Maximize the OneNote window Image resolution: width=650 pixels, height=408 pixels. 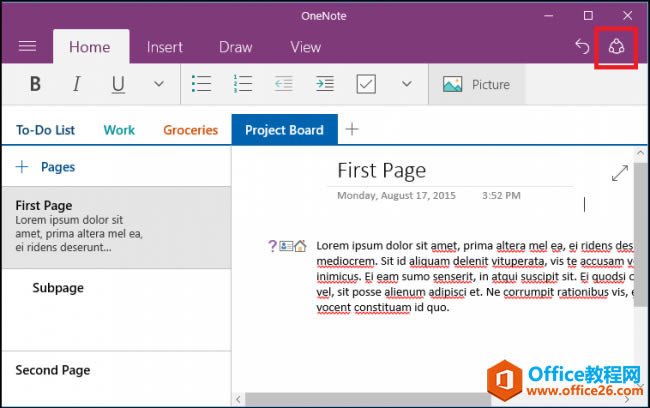pyautogui.click(x=588, y=16)
